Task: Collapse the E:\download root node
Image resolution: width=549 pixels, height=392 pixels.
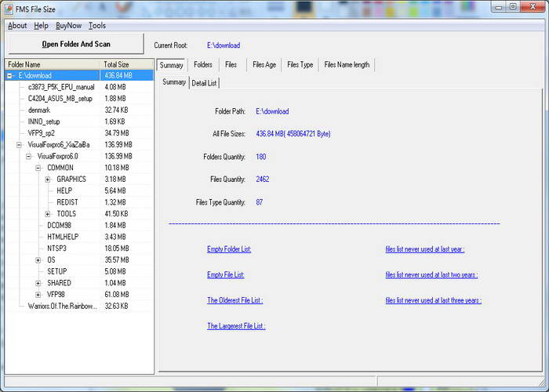Action: point(9,75)
